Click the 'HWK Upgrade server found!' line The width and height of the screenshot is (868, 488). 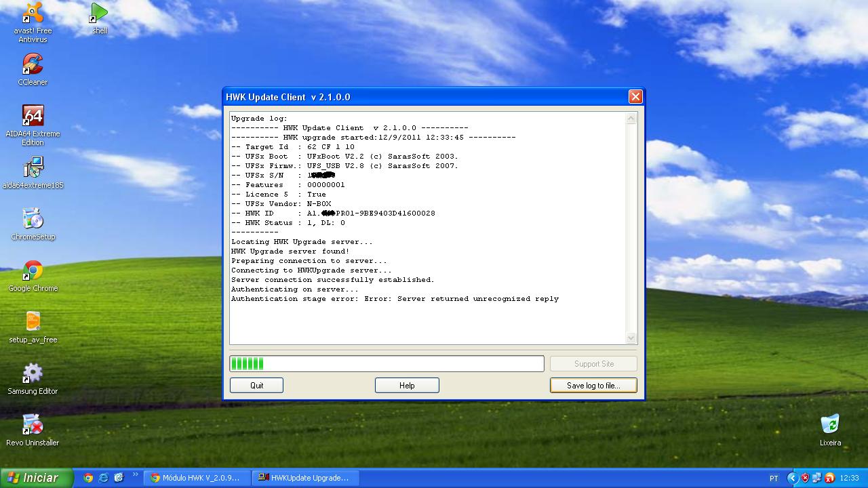click(x=290, y=251)
